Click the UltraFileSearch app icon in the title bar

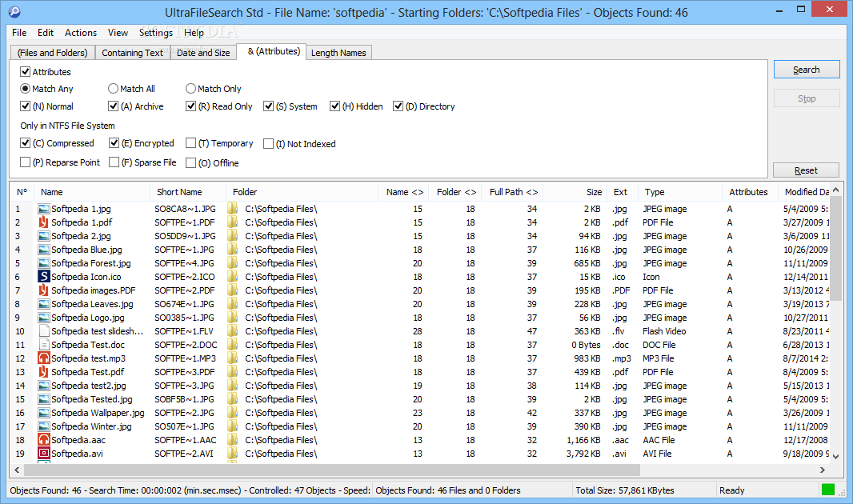(14, 11)
